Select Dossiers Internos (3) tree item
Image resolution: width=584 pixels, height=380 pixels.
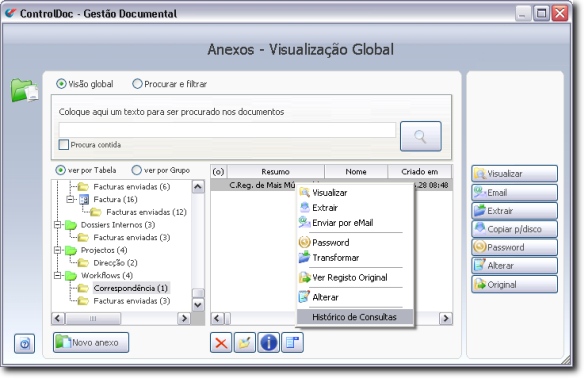pos(118,225)
